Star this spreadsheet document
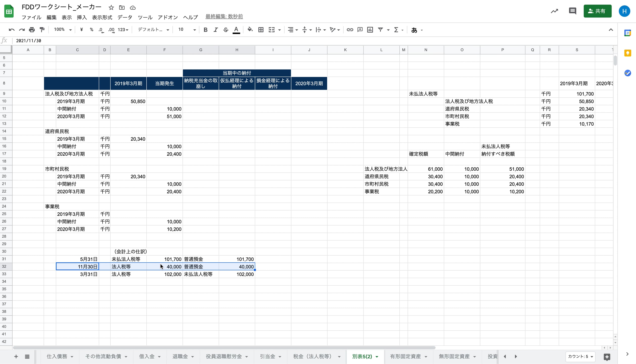Screen dimensions: 636x364 (x=111, y=8)
